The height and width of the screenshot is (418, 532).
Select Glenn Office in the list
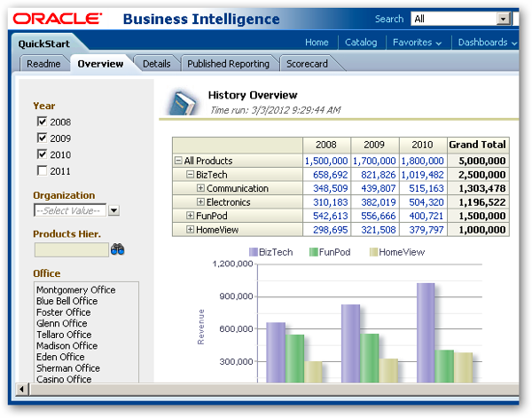(62, 323)
